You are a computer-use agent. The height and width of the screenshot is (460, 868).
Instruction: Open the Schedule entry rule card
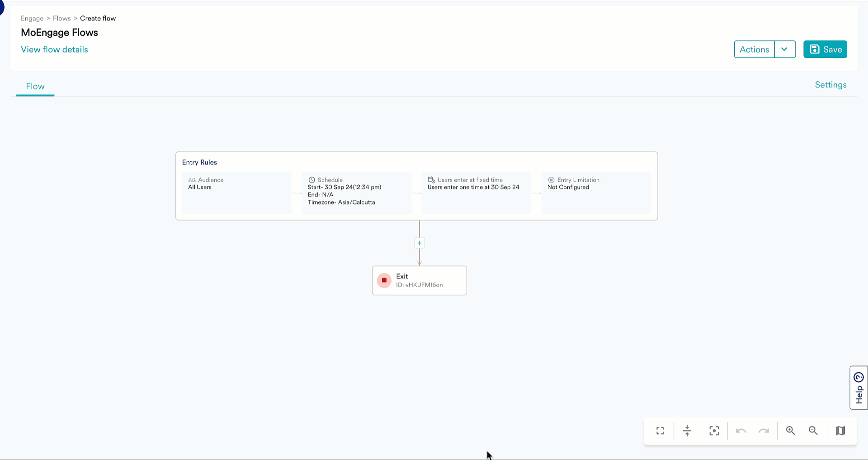pos(357,193)
